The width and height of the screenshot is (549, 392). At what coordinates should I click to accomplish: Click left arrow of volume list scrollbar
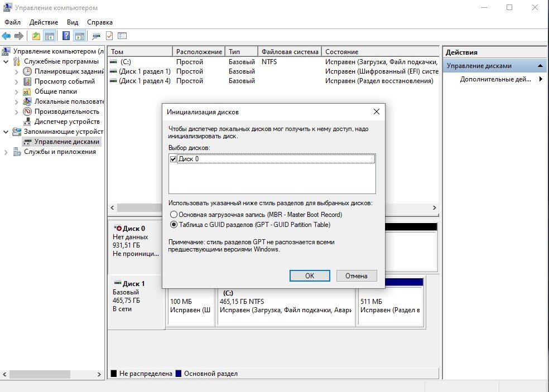[112, 207]
